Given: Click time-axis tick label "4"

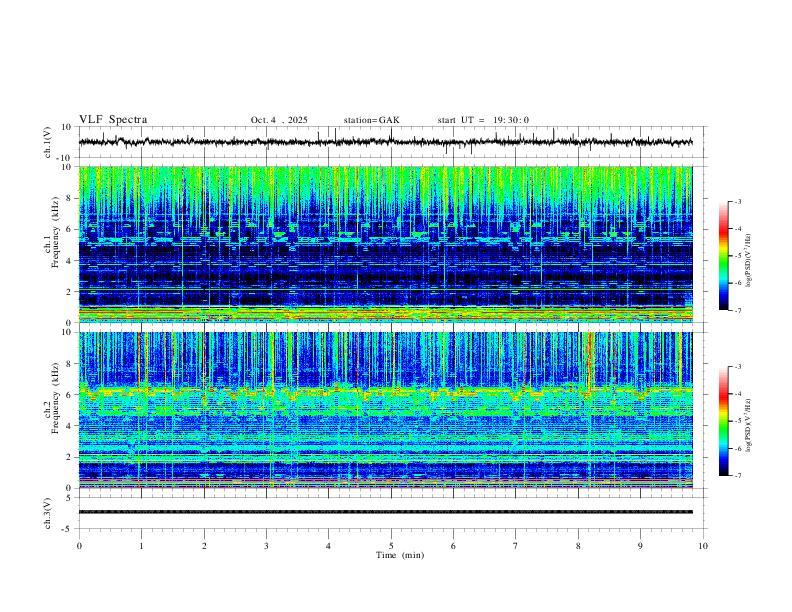Looking at the screenshot, I should pyautogui.click(x=328, y=546).
